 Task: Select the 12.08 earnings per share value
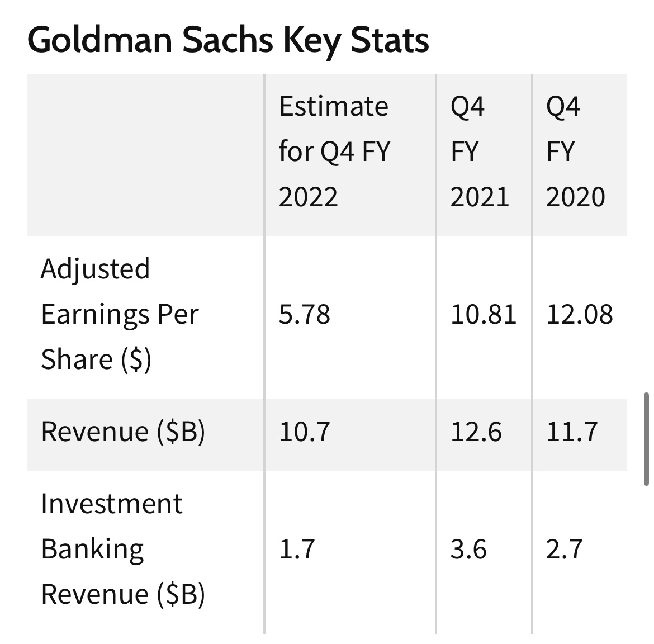point(579,314)
